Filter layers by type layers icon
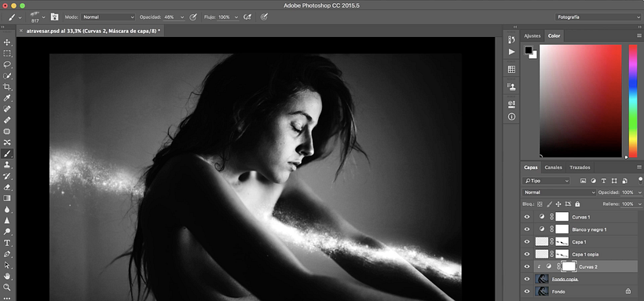The width and height of the screenshot is (644, 301). (x=604, y=181)
